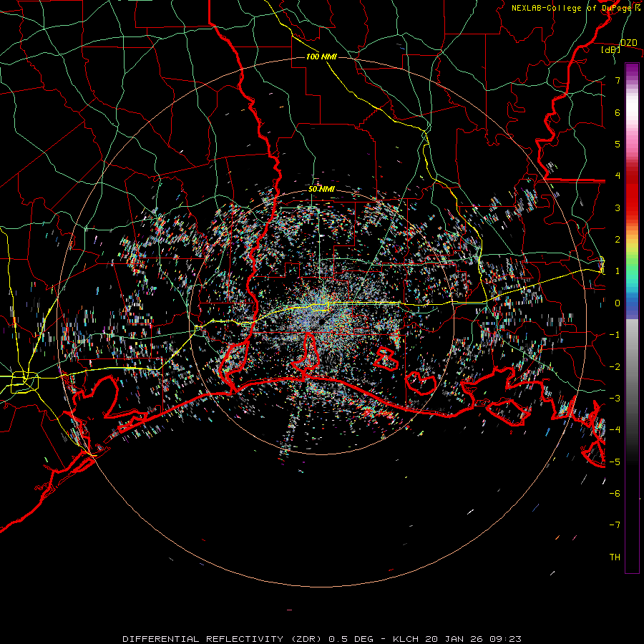The width and height of the screenshot is (644, 644).
Task: Click the 7 value on color scale
Action: (x=618, y=80)
